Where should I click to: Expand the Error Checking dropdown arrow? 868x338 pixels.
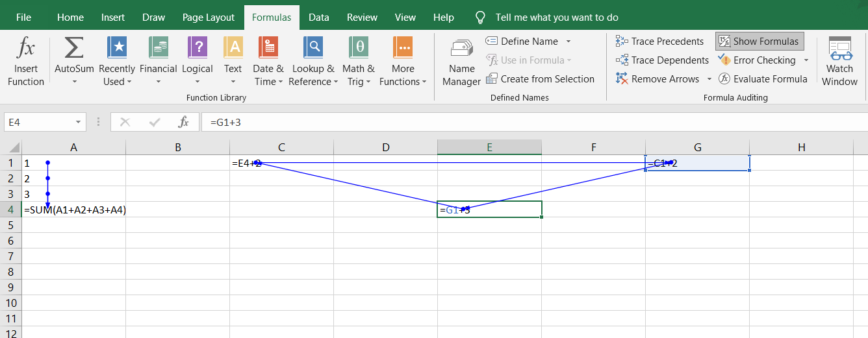[806, 60]
